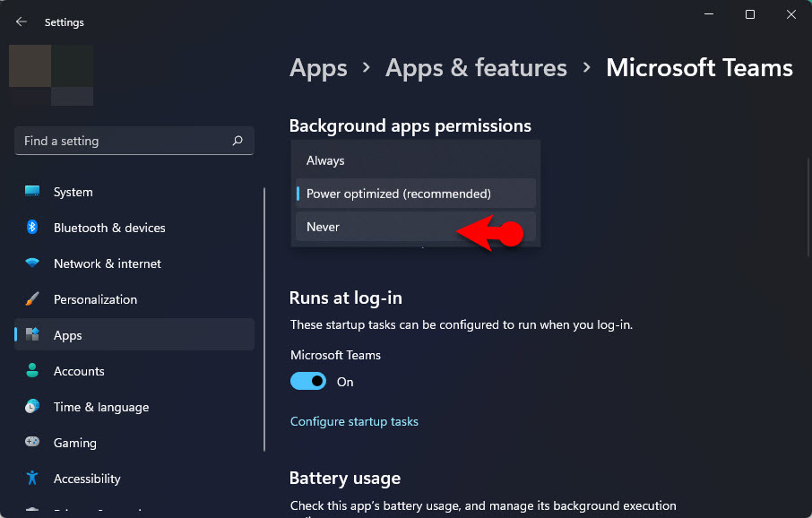The width and height of the screenshot is (812, 518).
Task: Open the Configure startup tasks link
Action: pos(354,421)
